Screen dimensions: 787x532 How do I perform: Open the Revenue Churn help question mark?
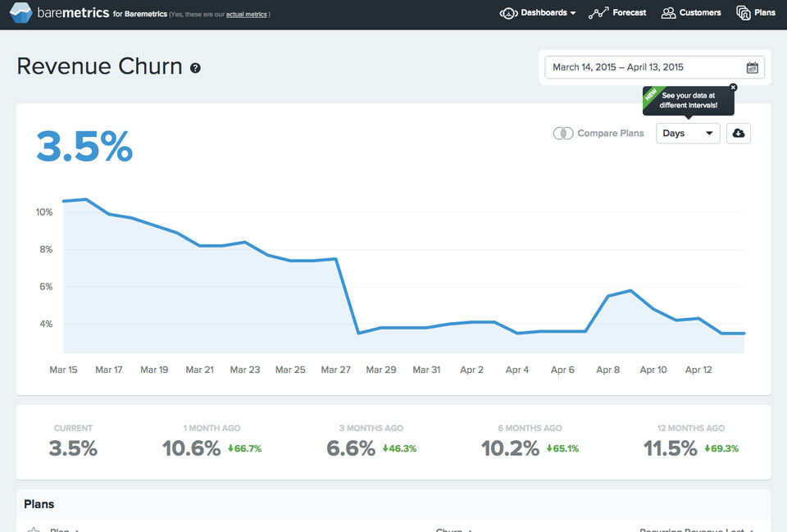coord(195,68)
